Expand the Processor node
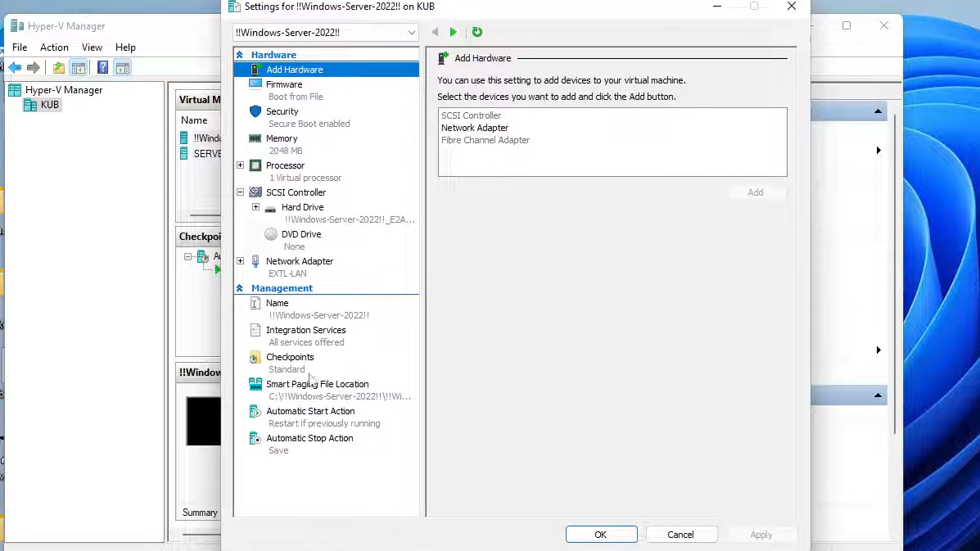980x551 pixels. pos(240,165)
